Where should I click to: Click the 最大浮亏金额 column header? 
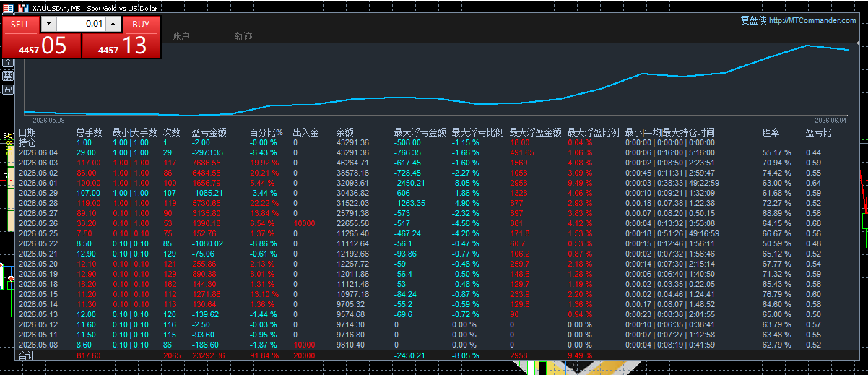click(x=420, y=133)
